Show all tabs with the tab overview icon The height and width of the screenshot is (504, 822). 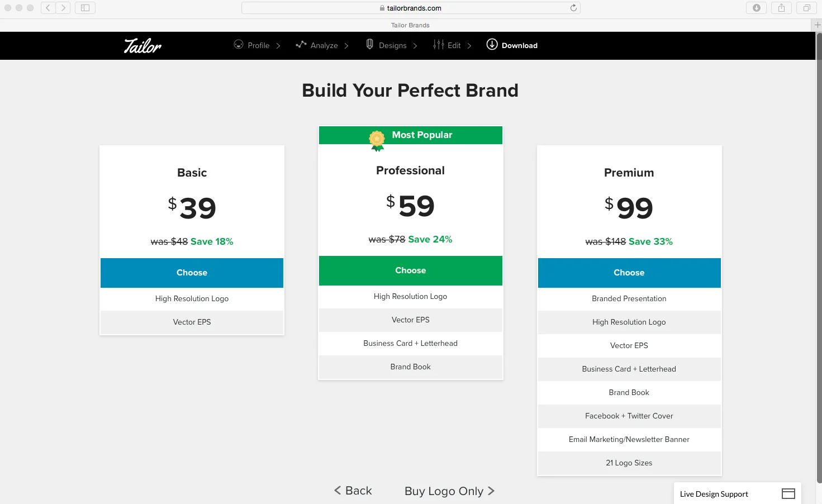806,8
